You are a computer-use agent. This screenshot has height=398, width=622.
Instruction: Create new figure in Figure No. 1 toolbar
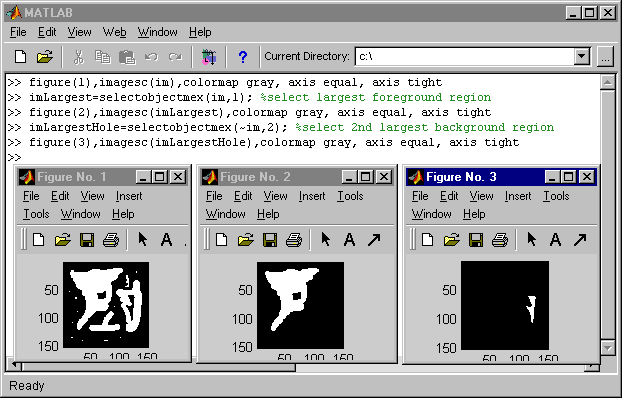[x=38, y=240]
